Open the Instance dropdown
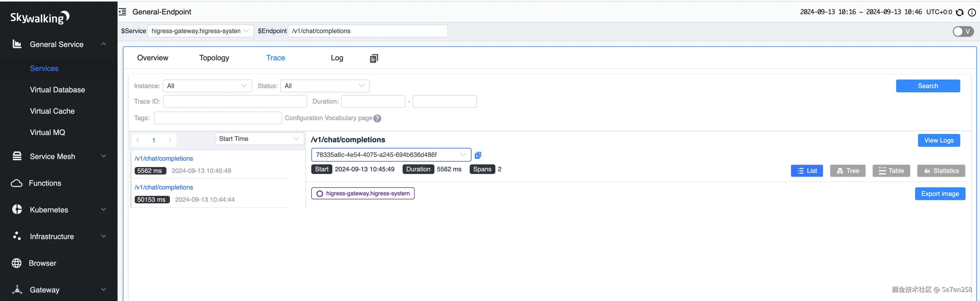 click(x=207, y=86)
